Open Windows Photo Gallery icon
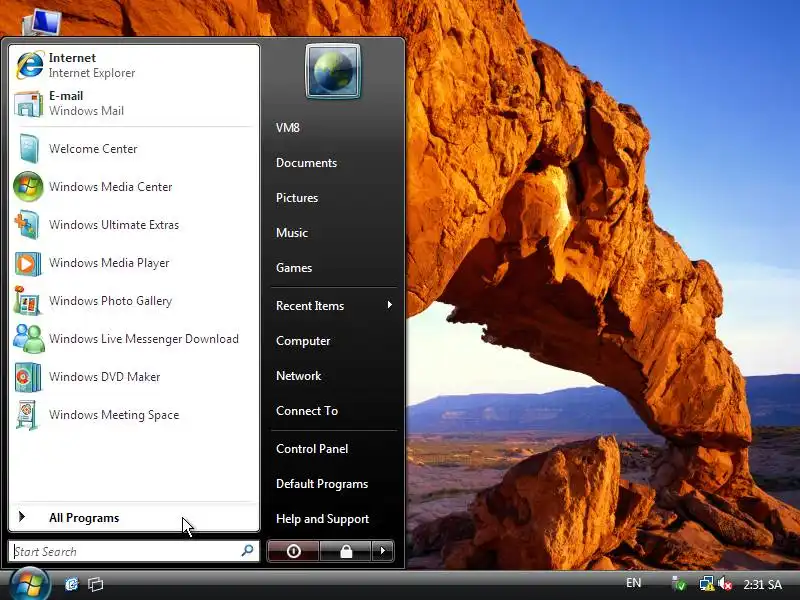The image size is (800, 600). coord(27,301)
